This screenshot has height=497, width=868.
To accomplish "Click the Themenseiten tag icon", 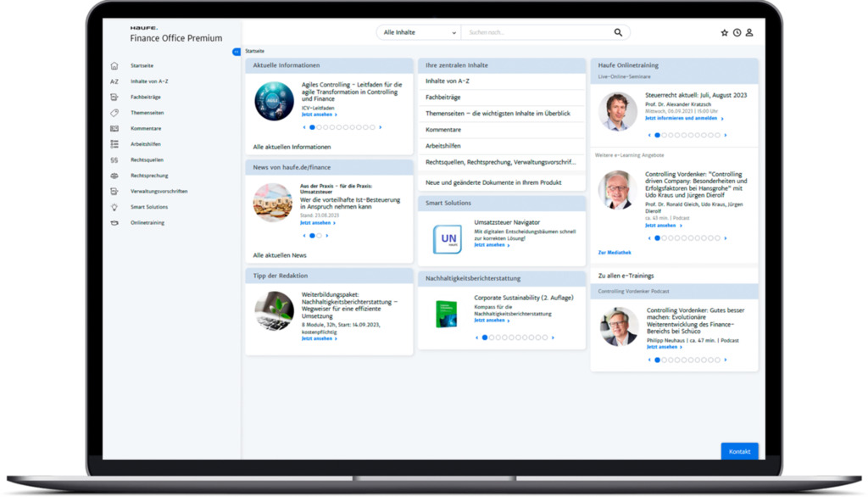I will (x=114, y=113).
